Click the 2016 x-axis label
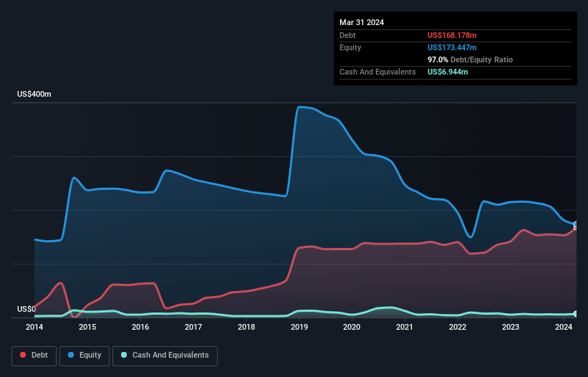The image size is (588, 377). click(x=140, y=327)
